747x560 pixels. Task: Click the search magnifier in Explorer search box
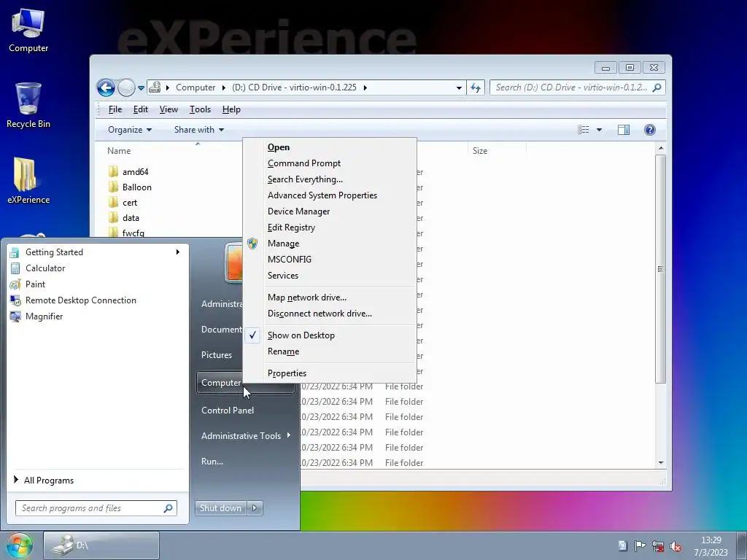[x=657, y=87]
